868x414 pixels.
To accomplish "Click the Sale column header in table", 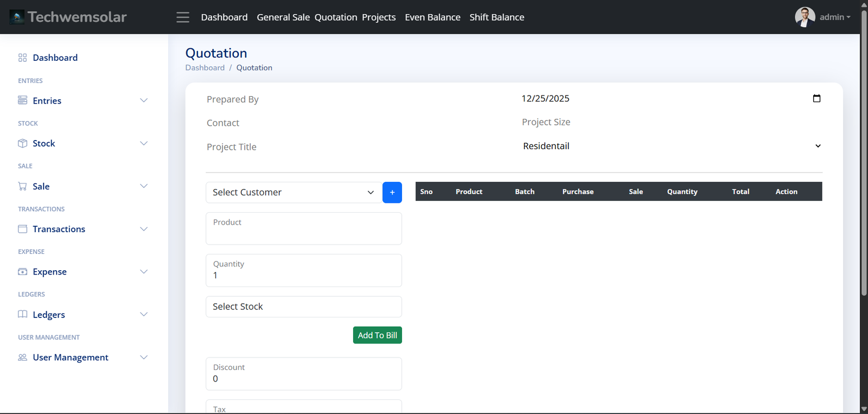I will point(636,192).
